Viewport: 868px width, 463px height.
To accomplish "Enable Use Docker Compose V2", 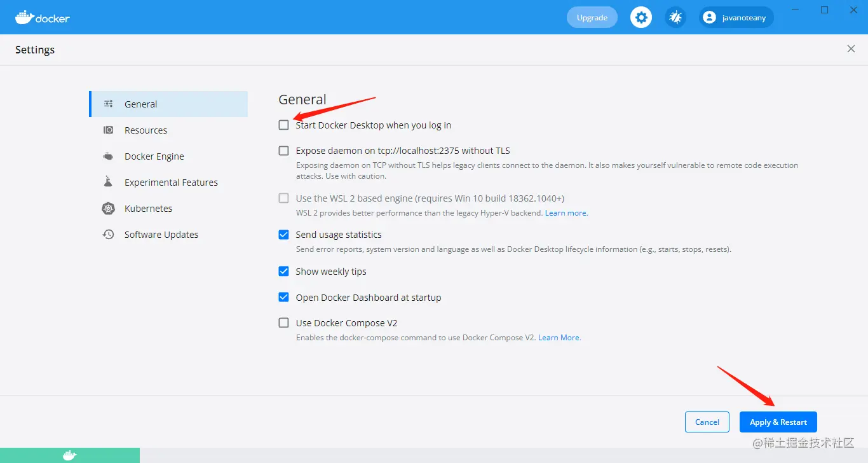I will click(x=283, y=322).
